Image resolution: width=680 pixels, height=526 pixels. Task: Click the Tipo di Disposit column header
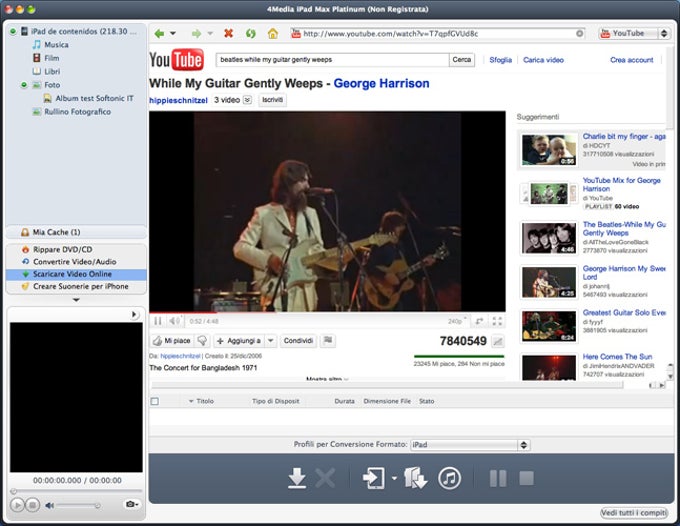275,401
